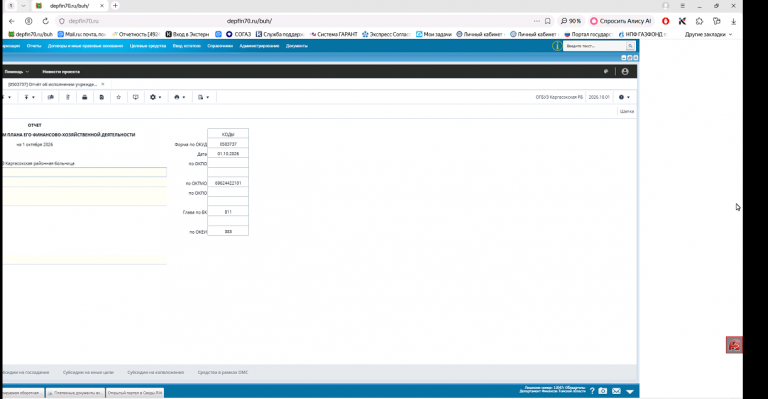Open the Администрирование menu
The height and width of the screenshot is (399, 768).
pyautogui.click(x=259, y=46)
